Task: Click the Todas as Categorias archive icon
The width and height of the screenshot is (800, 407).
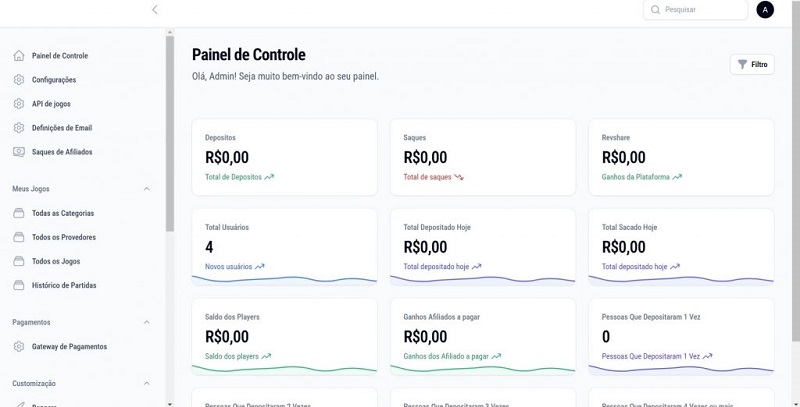Action: coord(19,213)
